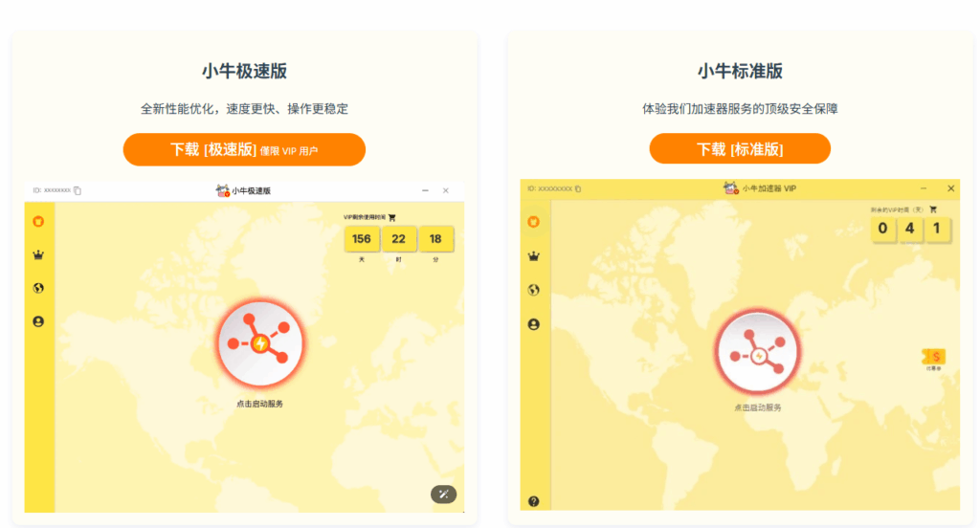Click the orange 下载 [极速版] download button
The height and width of the screenshot is (528, 980).
pyautogui.click(x=244, y=149)
